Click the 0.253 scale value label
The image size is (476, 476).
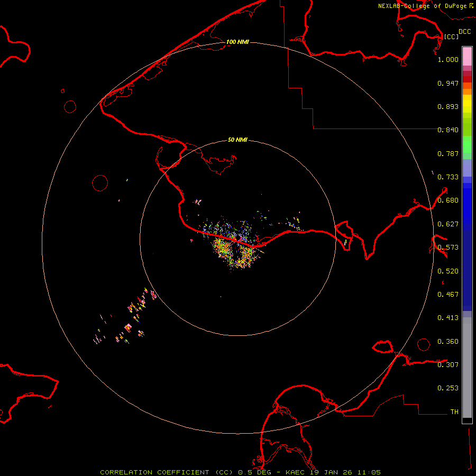point(448,388)
